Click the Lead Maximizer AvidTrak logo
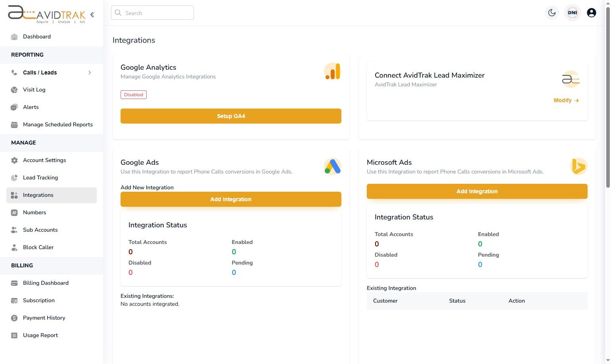Viewport: 611px width, 364px height. [571, 79]
